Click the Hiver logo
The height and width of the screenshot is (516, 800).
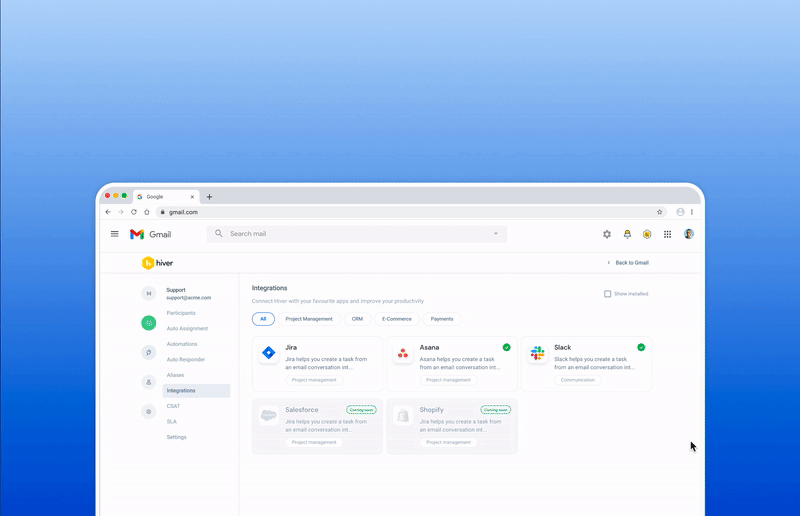coord(157,263)
